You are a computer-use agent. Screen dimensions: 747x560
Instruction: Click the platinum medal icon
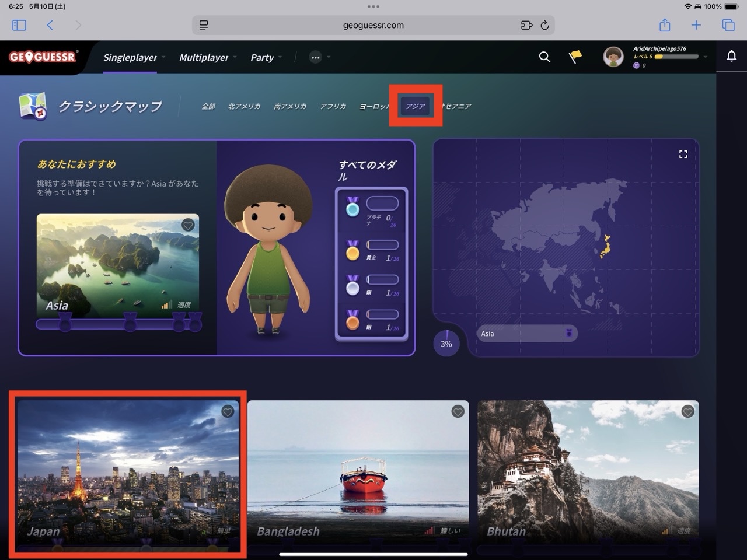tap(352, 206)
